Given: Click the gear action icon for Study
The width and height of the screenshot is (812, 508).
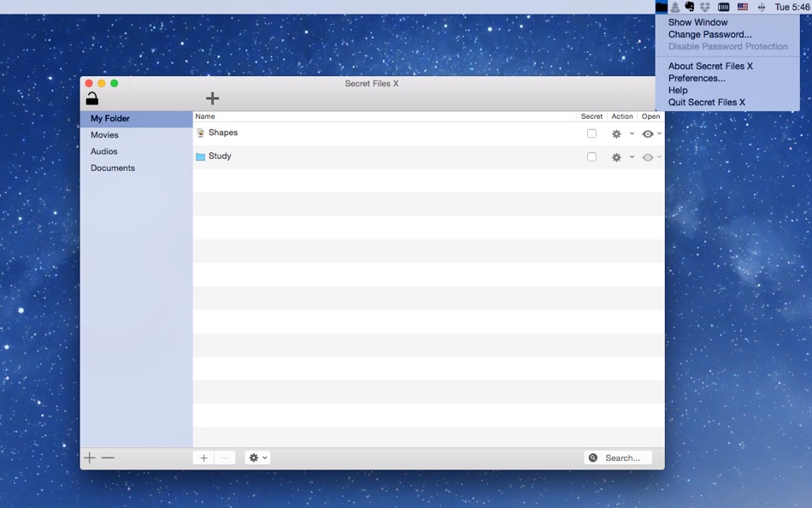Looking at the screenshot, I should pos(616,157).
